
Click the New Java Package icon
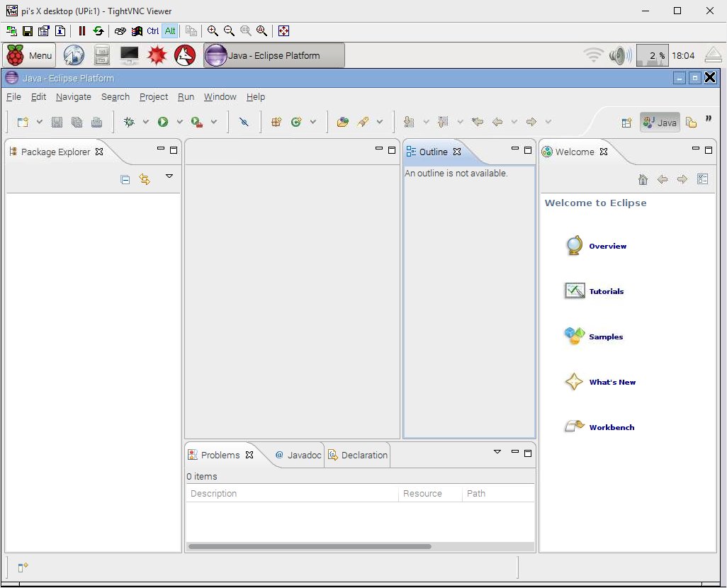point(276,122)
